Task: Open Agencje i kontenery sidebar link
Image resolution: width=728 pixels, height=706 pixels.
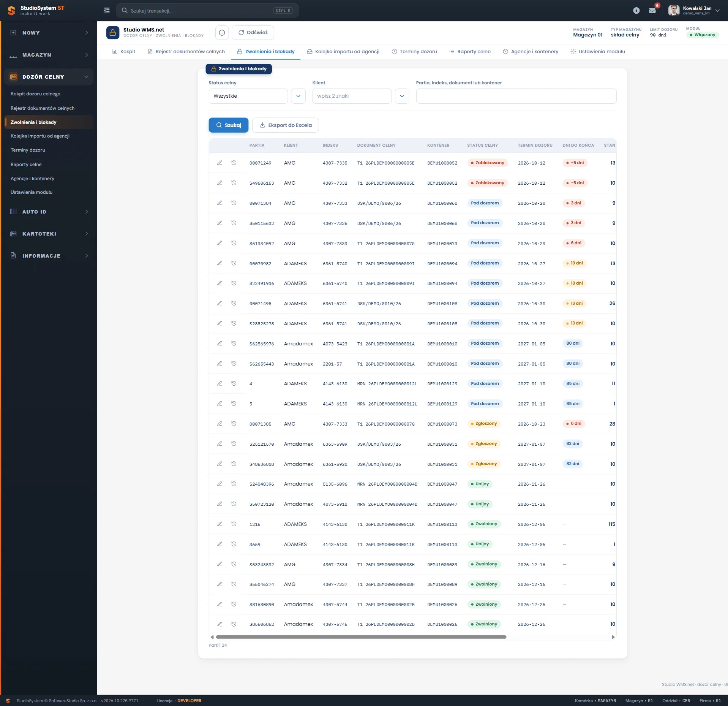Action: pos(32,179)
